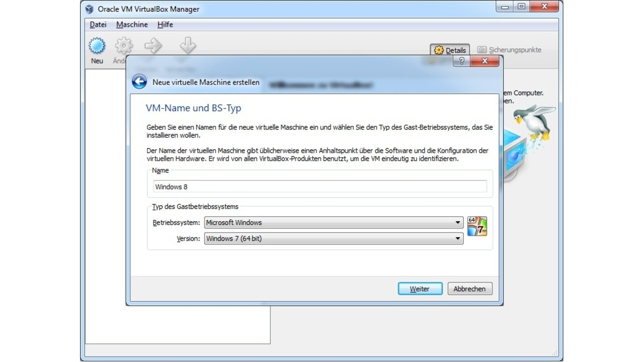Click the dialog help question mark button

[462, 61]
